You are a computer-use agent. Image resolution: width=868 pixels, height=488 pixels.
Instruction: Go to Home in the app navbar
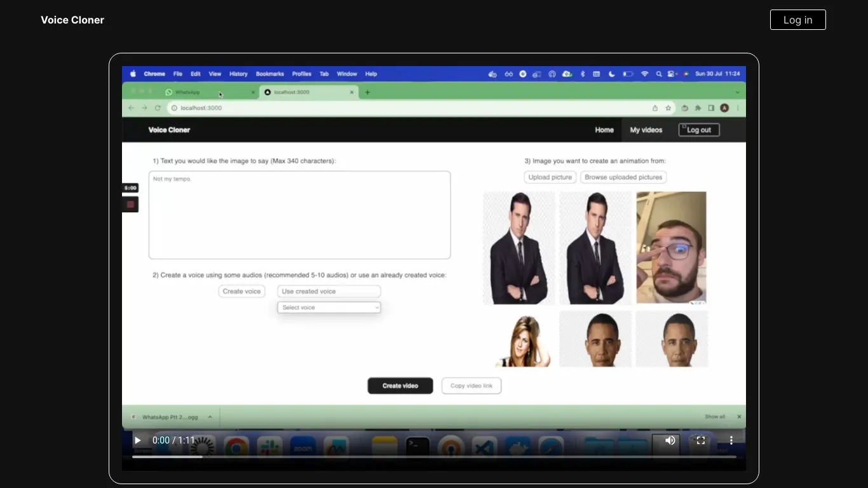(x=604, y=130)
